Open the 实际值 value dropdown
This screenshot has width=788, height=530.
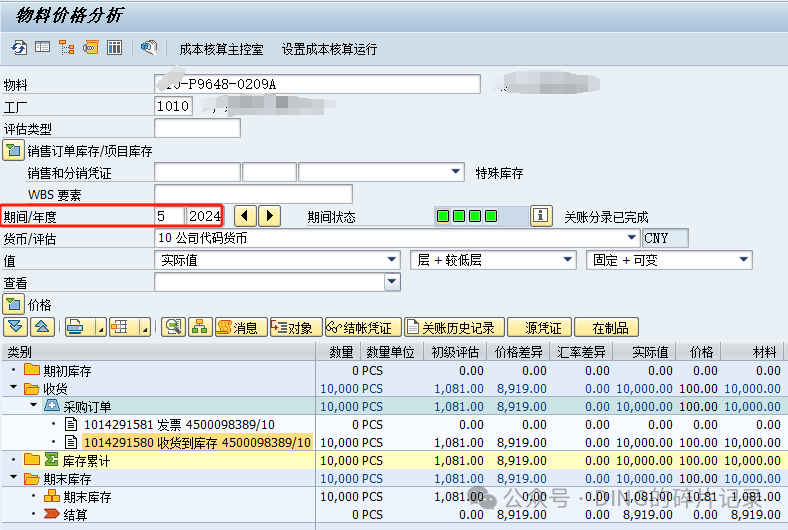pos(391,260)
